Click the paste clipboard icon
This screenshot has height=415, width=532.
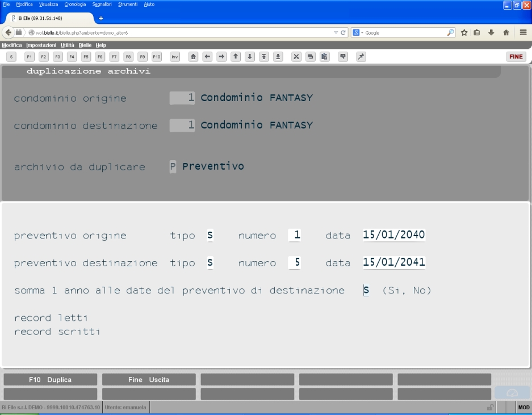tap(324, 57)
